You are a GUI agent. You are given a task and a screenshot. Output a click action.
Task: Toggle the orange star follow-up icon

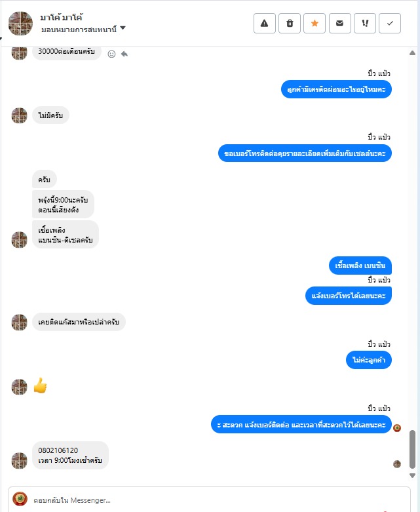tap(315, 23)
